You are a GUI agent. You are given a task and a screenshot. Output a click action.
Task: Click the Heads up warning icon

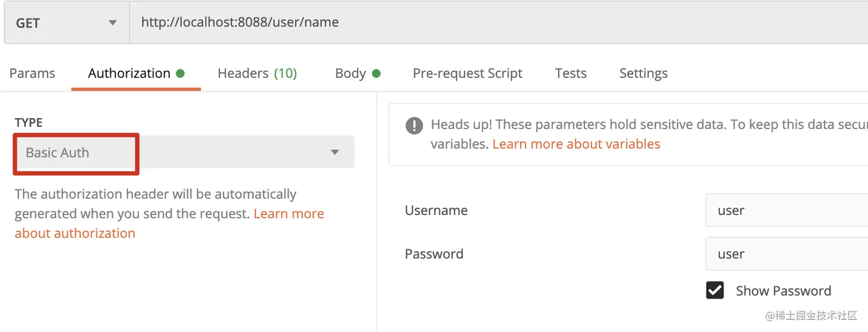[x=414, y=125]
